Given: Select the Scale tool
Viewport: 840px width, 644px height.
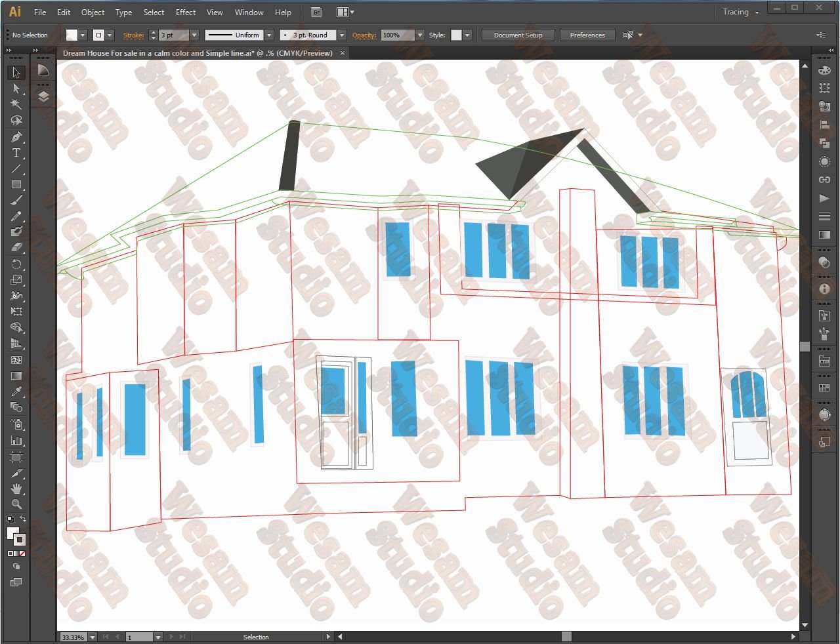Looking at the screenshot, I should point(16,280).
